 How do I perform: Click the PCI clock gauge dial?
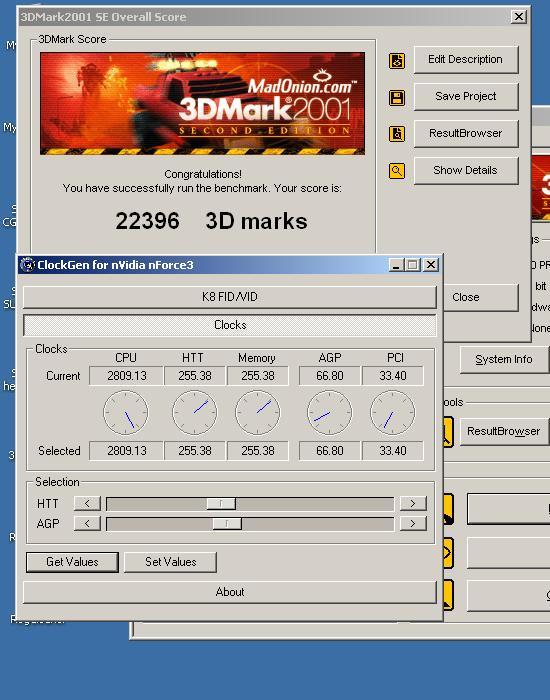click(392, 413)
